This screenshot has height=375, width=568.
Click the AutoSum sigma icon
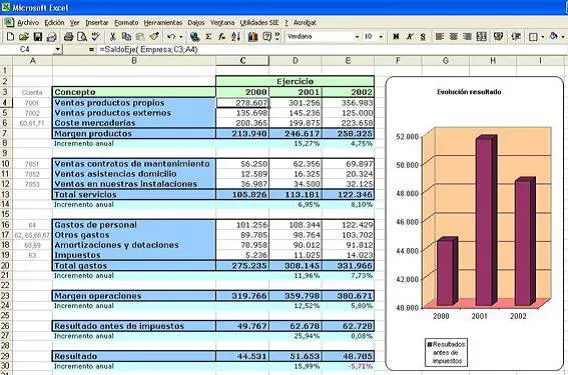(208, 37)
